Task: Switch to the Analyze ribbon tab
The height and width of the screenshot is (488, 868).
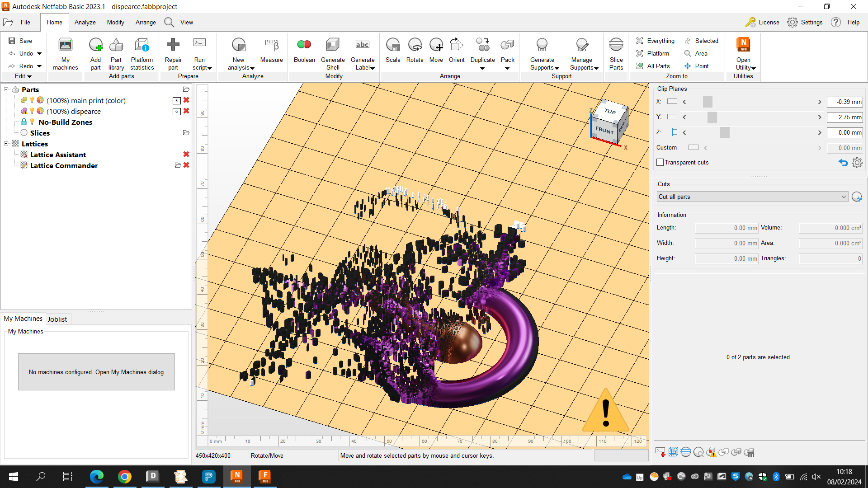Action: [x=85, y=22]
